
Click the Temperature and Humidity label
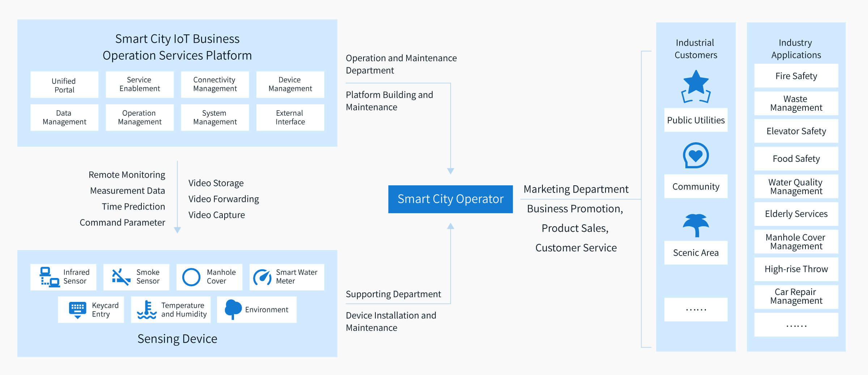[x=184, y=310]
